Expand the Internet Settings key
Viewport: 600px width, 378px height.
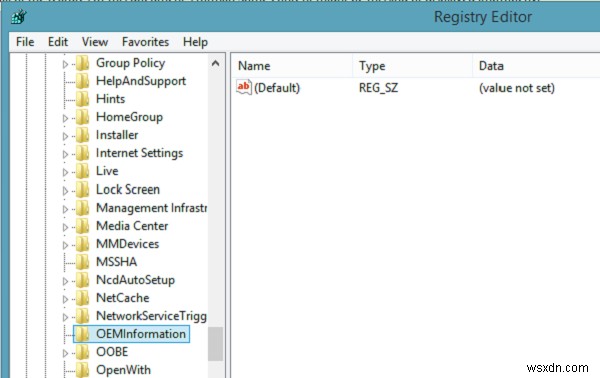65,154
